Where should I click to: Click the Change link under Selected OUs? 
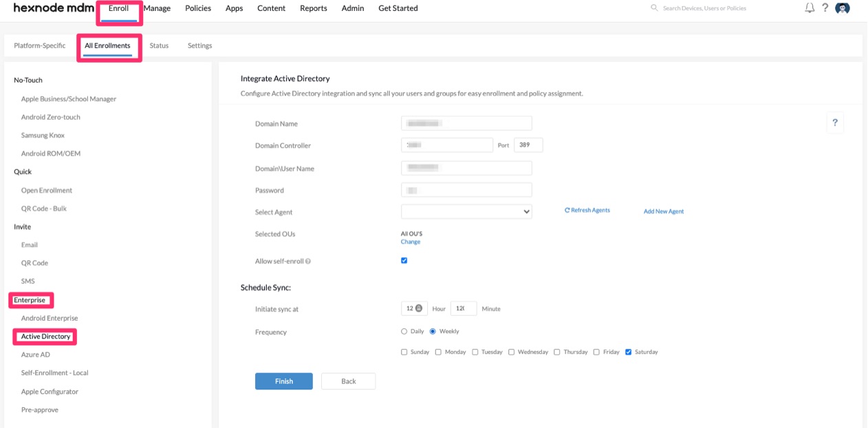click(x=411, y=242)
